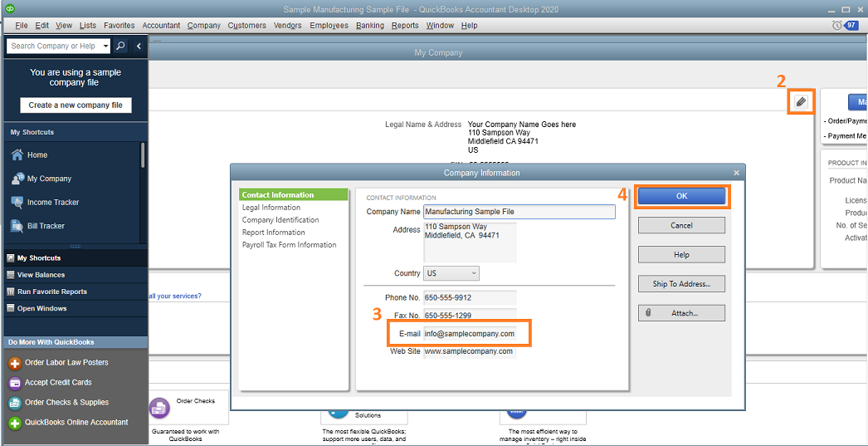
Task: Click Cancel in Company Information dialog
Action: pyautogui.click(x=681, y=226)
